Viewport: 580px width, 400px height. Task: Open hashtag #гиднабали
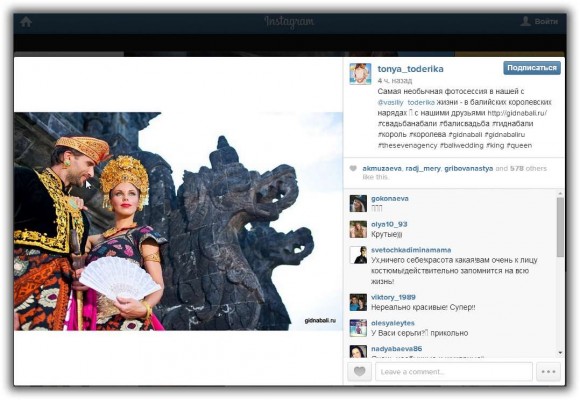click(513, 124)
